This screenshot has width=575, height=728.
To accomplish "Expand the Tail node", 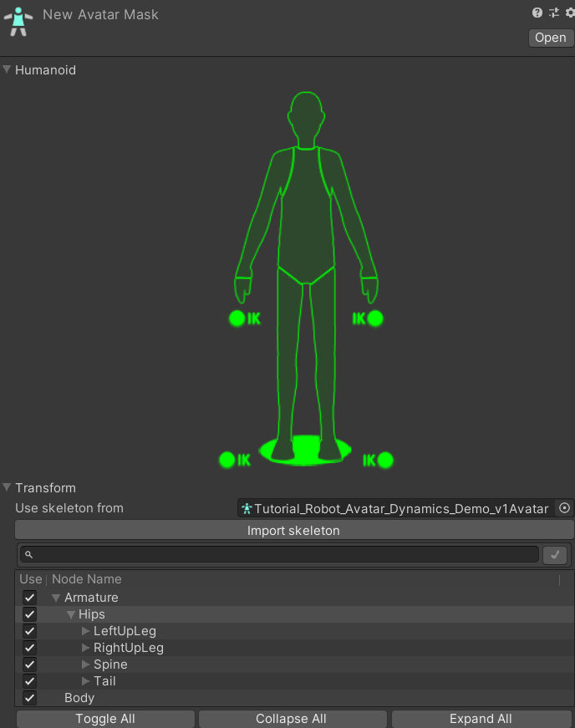I will point(85,681).
